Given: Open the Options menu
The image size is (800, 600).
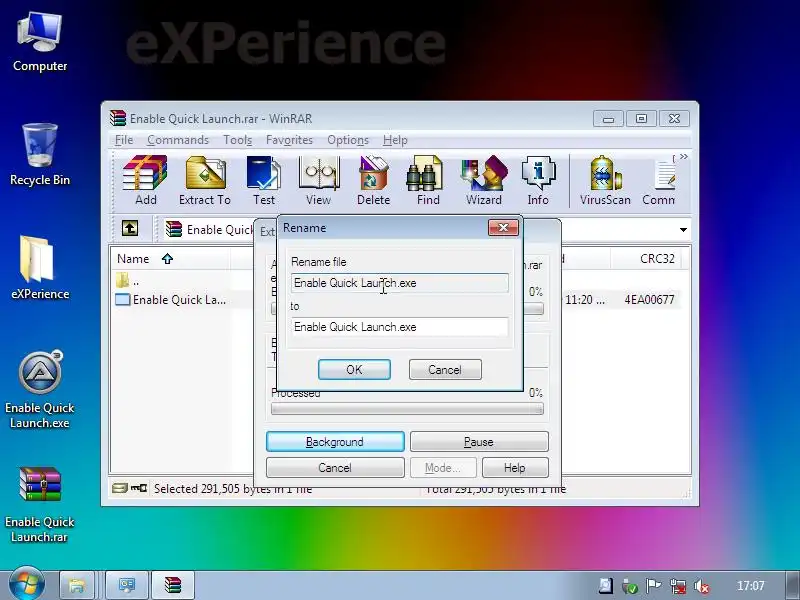Looking at the screenshot, I should coord(348,140).
